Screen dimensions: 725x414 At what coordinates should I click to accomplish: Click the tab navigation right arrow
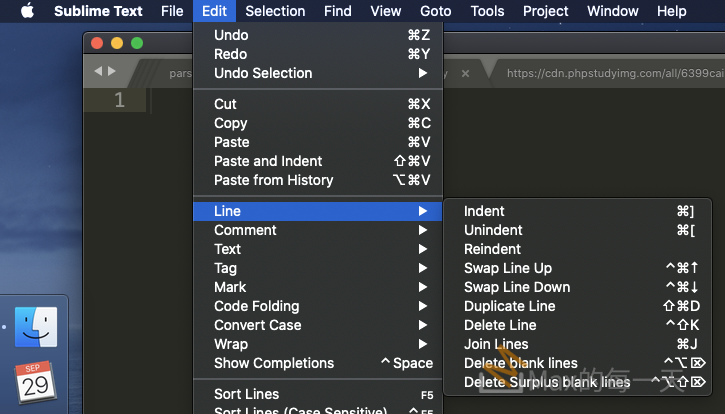tap(112, 71)
